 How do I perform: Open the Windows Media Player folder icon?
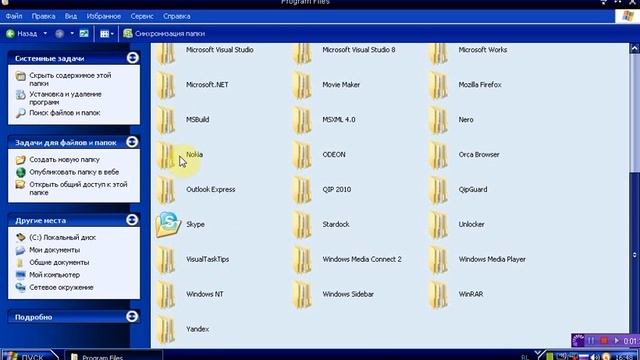(438, 260)
